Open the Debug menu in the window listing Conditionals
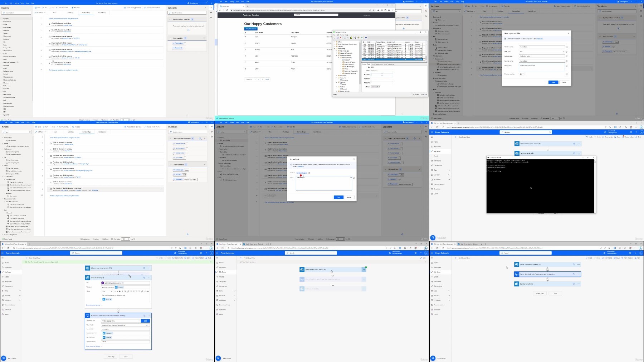The image size is (644, 362). pos(16,3)
